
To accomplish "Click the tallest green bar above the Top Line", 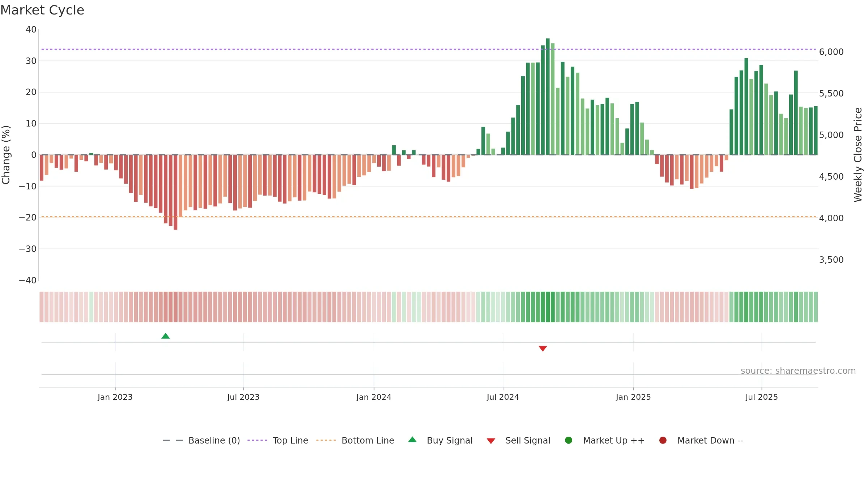I will tap(548, 97).
